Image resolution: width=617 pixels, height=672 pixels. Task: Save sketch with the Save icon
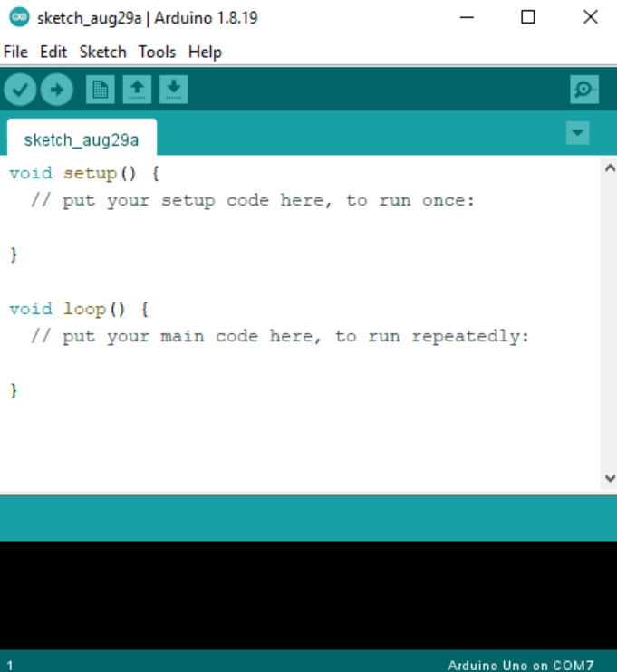173,90
